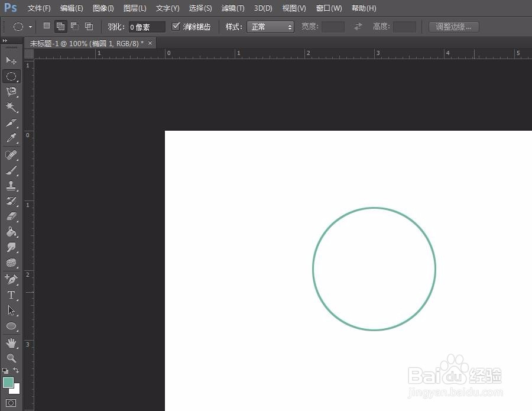Open the 文件(F) menu

[x=39, y=8]
